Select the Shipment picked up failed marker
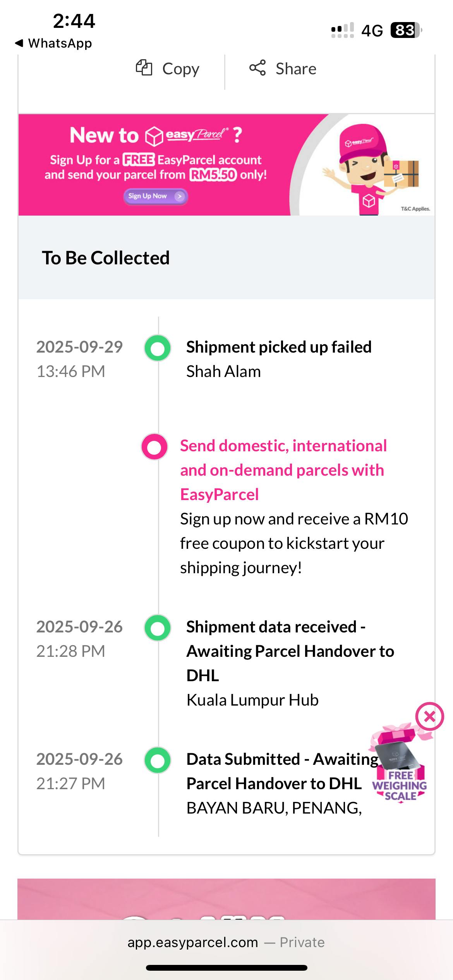This screenshot has width=453, height=980. (x=158, y=348)
